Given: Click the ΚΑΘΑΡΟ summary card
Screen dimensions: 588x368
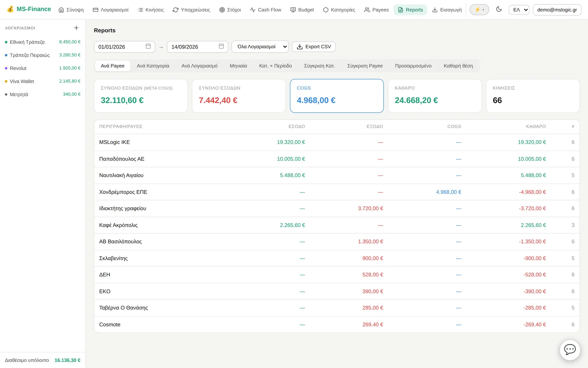Looking at the screenshot, I should pos(435,96).
